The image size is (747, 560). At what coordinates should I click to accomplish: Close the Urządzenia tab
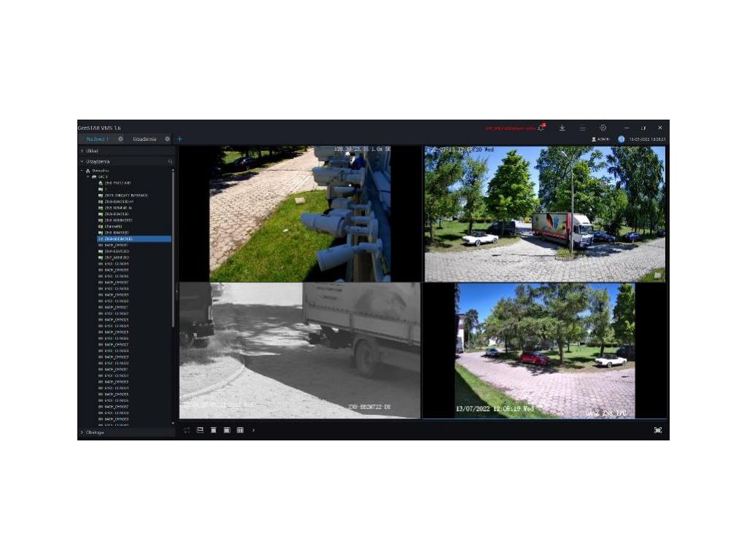(x=167, y=139)
